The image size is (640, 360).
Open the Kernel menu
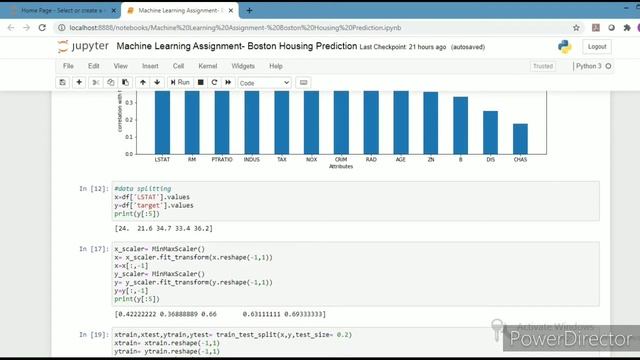coord(208,66)
